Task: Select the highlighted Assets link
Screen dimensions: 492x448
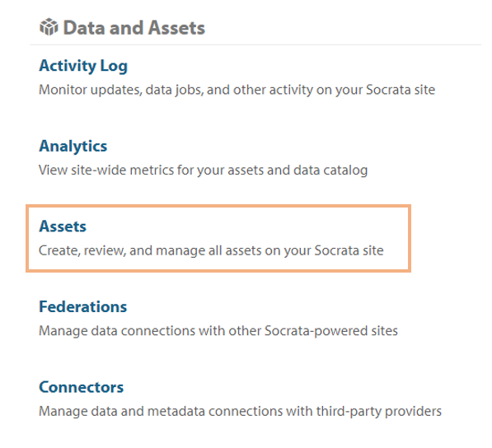Action: [63, 226]
